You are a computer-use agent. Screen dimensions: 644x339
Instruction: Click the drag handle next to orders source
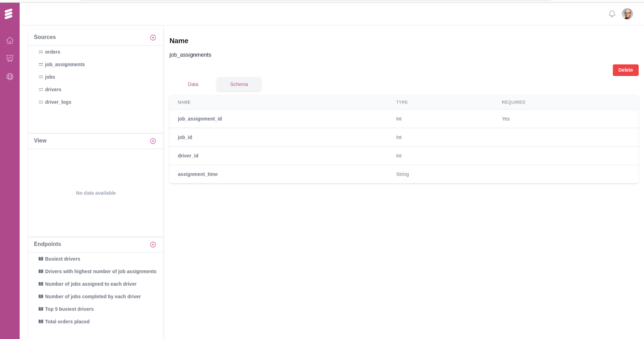[x=41, y=52]
